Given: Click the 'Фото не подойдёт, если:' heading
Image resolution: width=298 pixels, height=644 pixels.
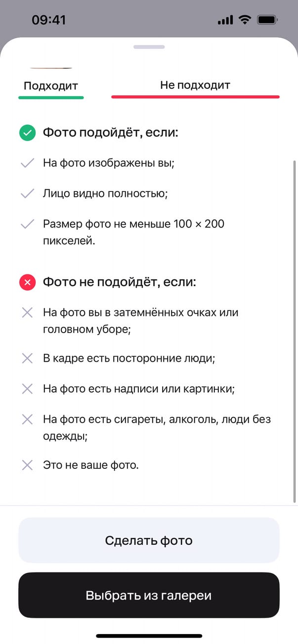Looking at the screenshot, I should (x=120, y=282).
